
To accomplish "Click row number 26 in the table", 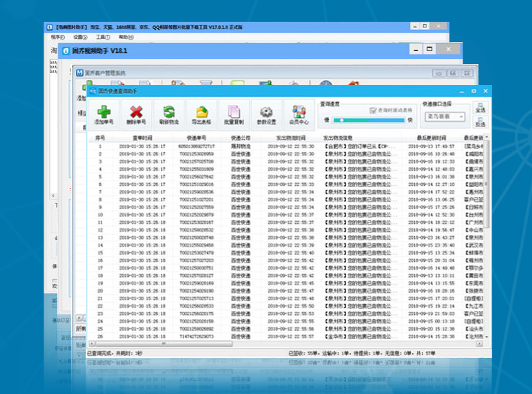I will (100, 337).
